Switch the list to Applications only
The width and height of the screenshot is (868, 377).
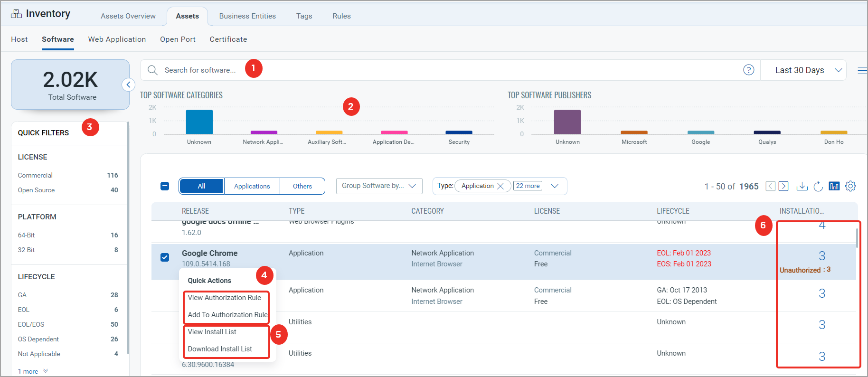point(252,186)
